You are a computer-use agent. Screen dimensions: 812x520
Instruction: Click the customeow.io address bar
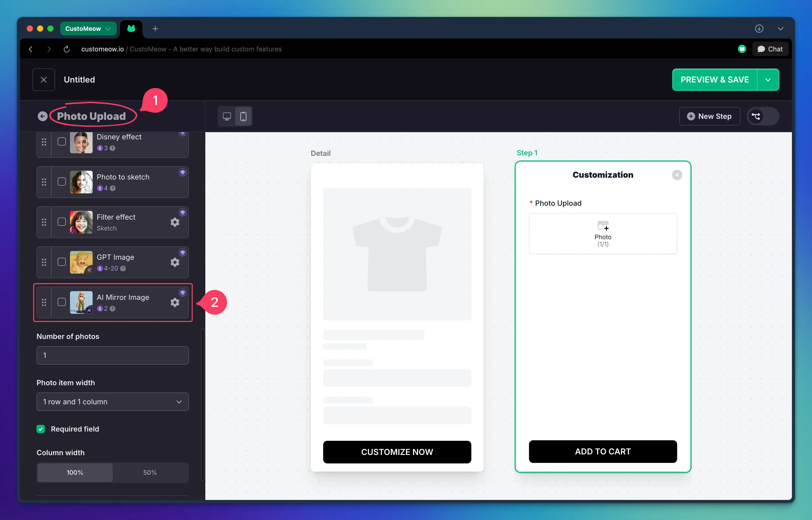click(181, 49)
